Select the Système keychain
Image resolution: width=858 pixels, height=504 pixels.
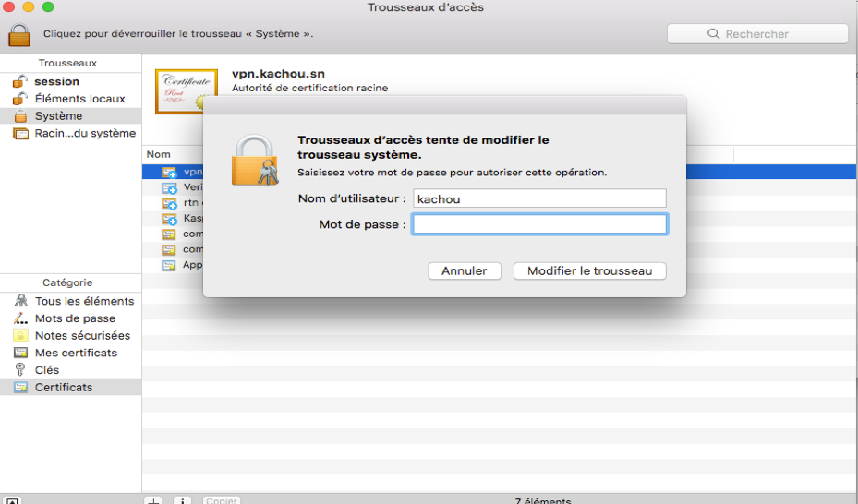pos(70,116)
